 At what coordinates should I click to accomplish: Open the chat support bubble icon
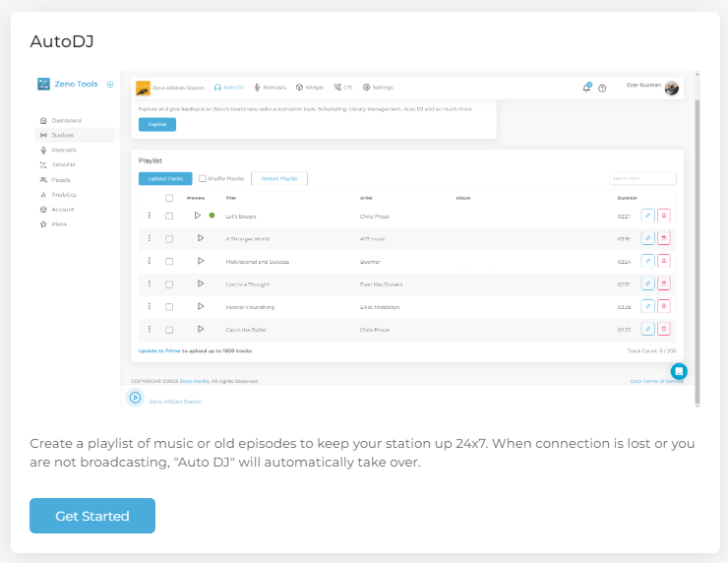pos(679,371)
